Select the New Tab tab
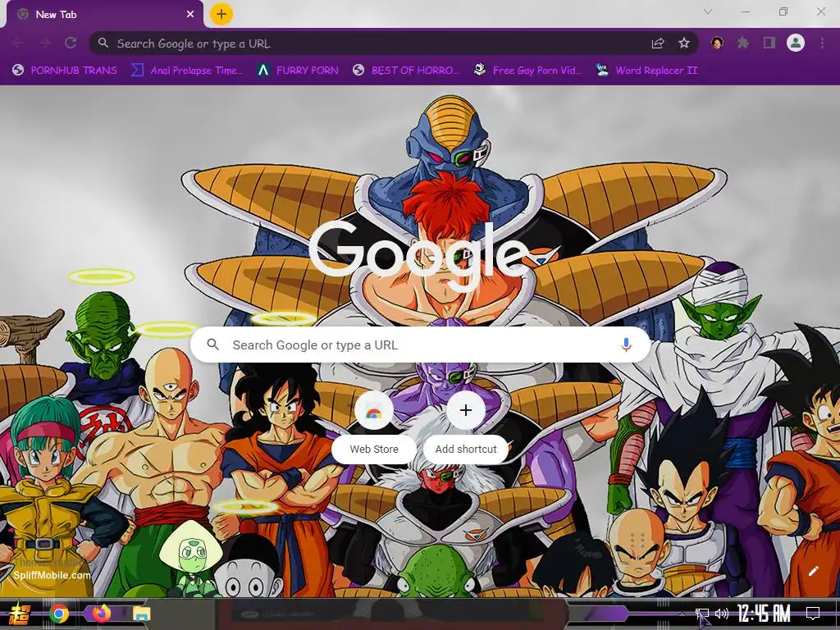Viewport: 840px width, 630px height. click(x=105, y=15)
